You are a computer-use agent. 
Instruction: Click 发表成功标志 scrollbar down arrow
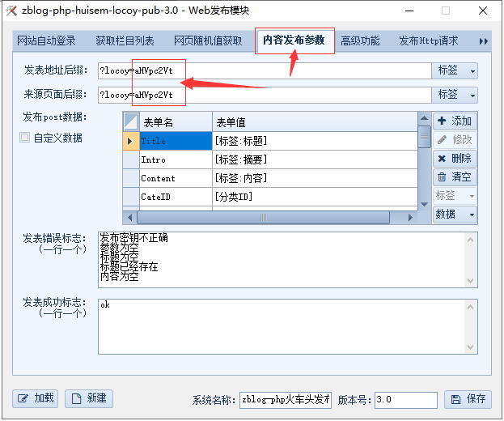coord(470,347)
